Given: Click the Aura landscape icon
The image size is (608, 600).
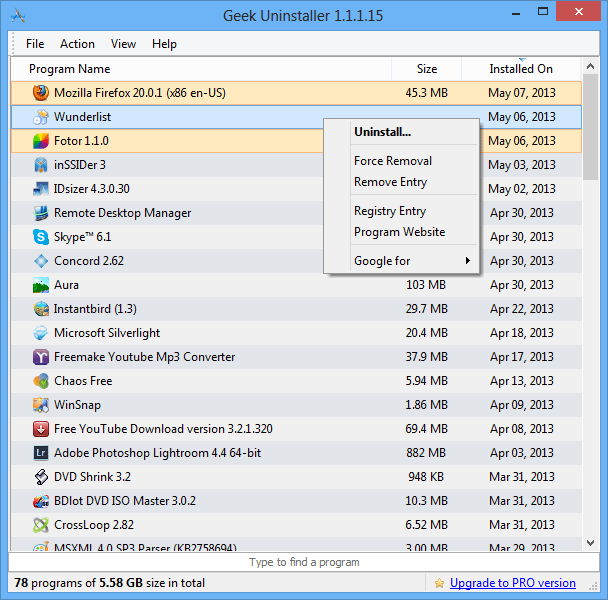Looking at the screenshot, I should 41,285.
